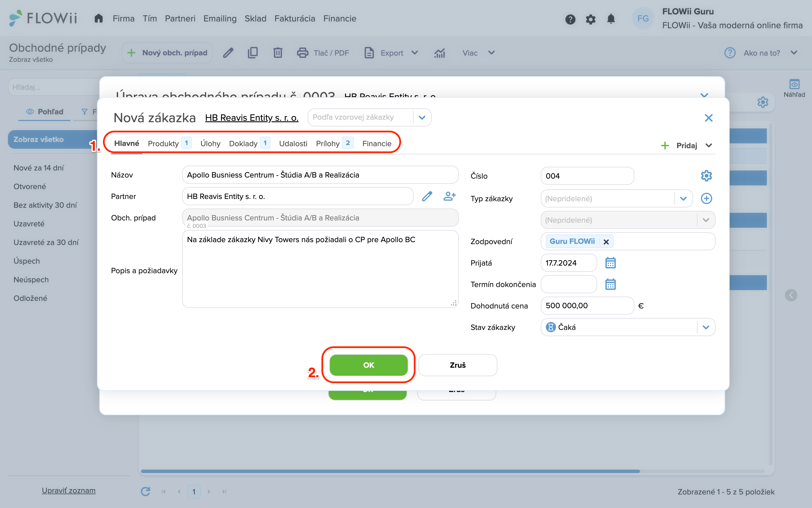Screen dimensions: 812x508
Task: Confirm the order with green OK button
Action: point(369,365)
